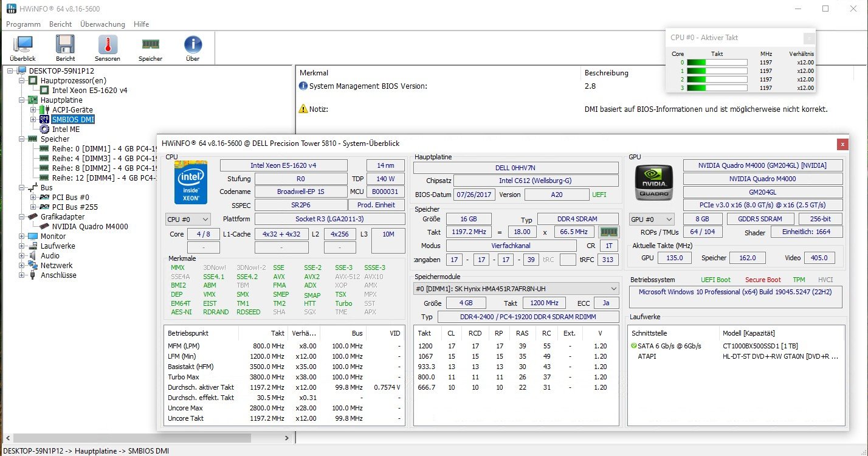Click the memory chip icon beside 66.5 MHz

[608, 232]
